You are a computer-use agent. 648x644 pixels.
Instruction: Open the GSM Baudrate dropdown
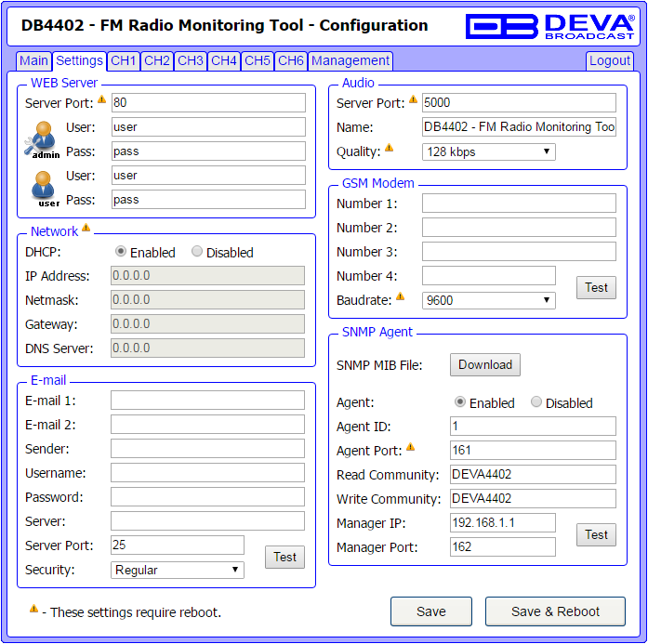pos(489,301)
